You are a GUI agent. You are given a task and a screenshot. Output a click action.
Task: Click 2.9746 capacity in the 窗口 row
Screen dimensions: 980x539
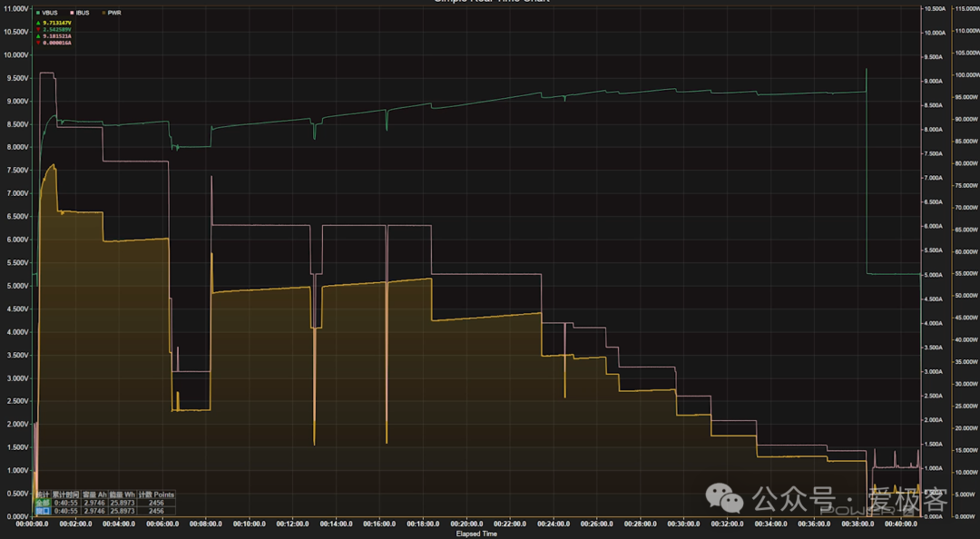coord(94,511)
